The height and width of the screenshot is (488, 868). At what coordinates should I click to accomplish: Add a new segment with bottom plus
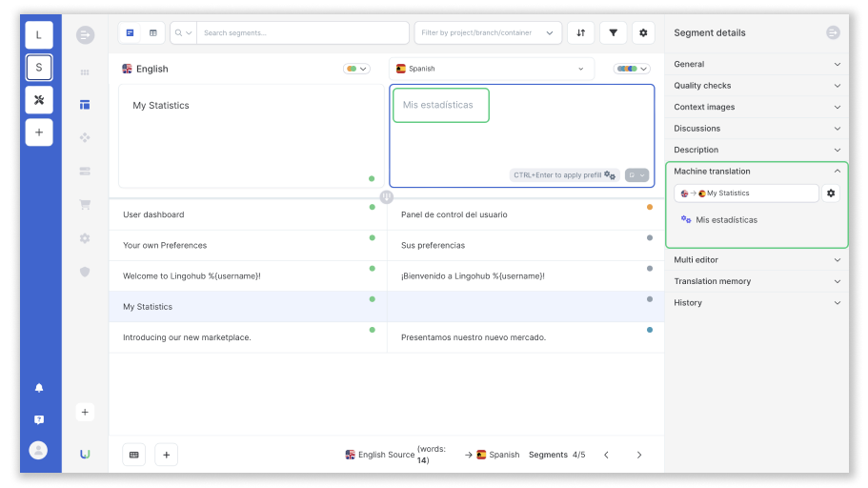click(x=166, y=455)
